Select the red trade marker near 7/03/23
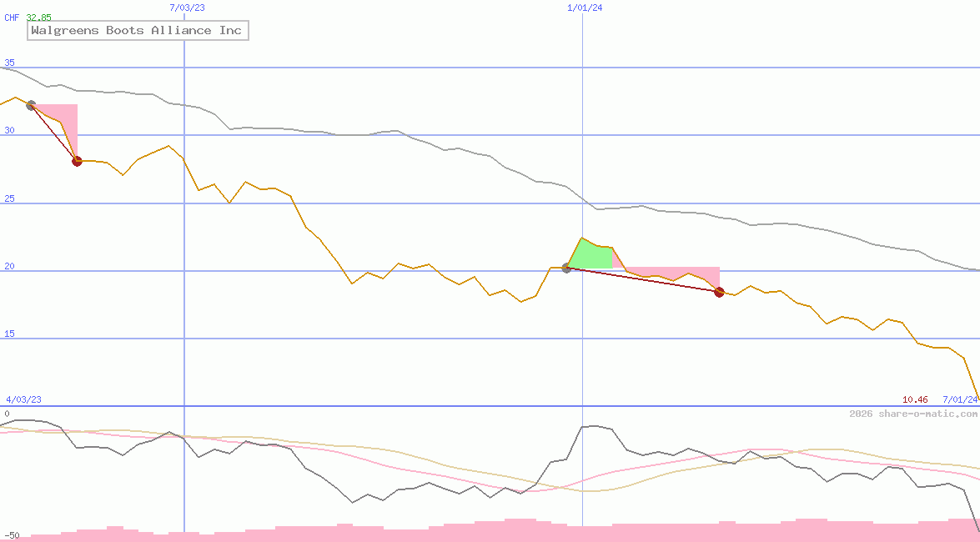The height and width of the screenshot is (542, 980). 77,161
